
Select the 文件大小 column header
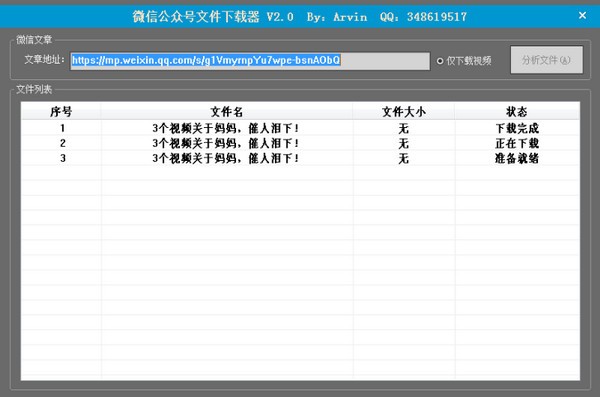click(x=404, y=111)
